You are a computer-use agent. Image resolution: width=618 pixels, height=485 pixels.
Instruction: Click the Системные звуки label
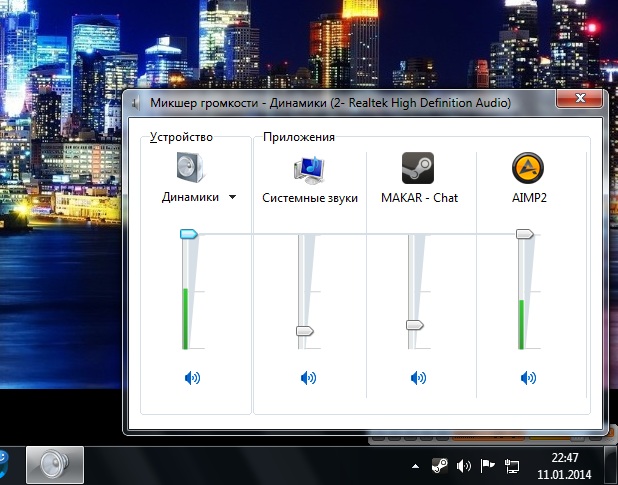tap(310, 197)
